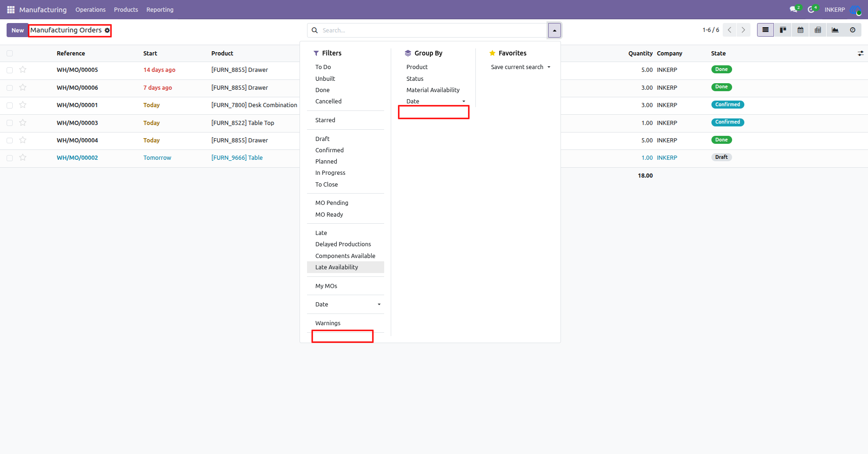Screen dimensions: 868x454
Task: Star the WH/MO/00005 order
Action: pos(23,70)
